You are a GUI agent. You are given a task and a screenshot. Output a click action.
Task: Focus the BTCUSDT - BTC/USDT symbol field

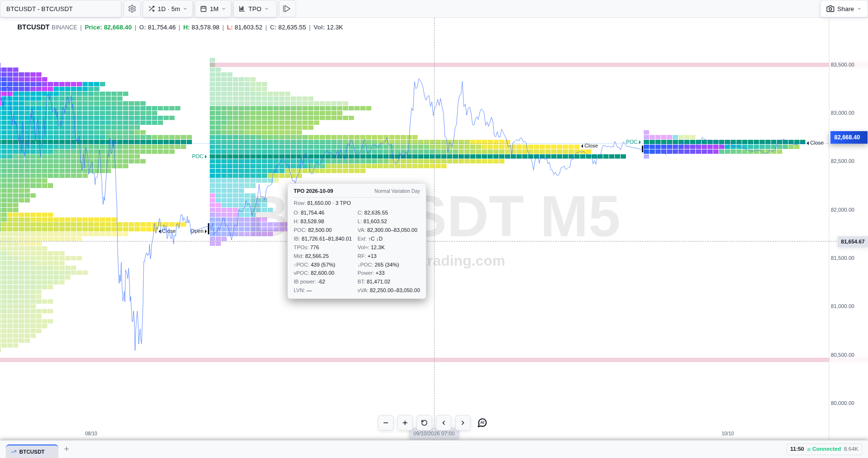click(x=61, y=9)
